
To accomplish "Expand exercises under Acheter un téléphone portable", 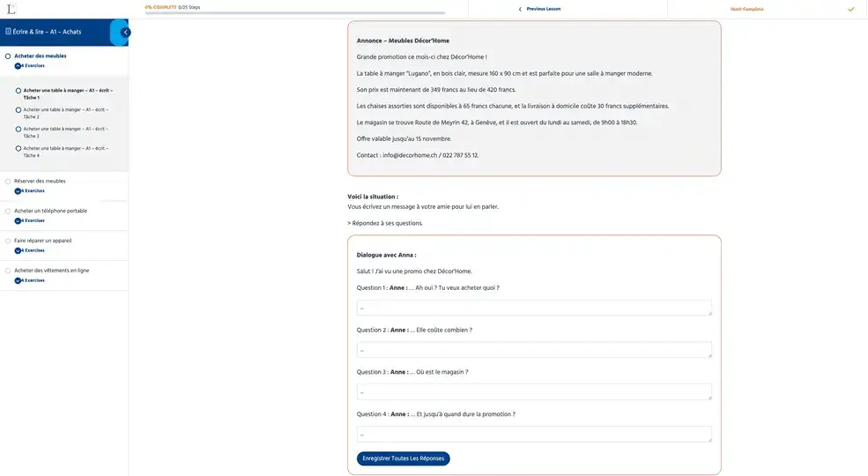I will (18, 220).
